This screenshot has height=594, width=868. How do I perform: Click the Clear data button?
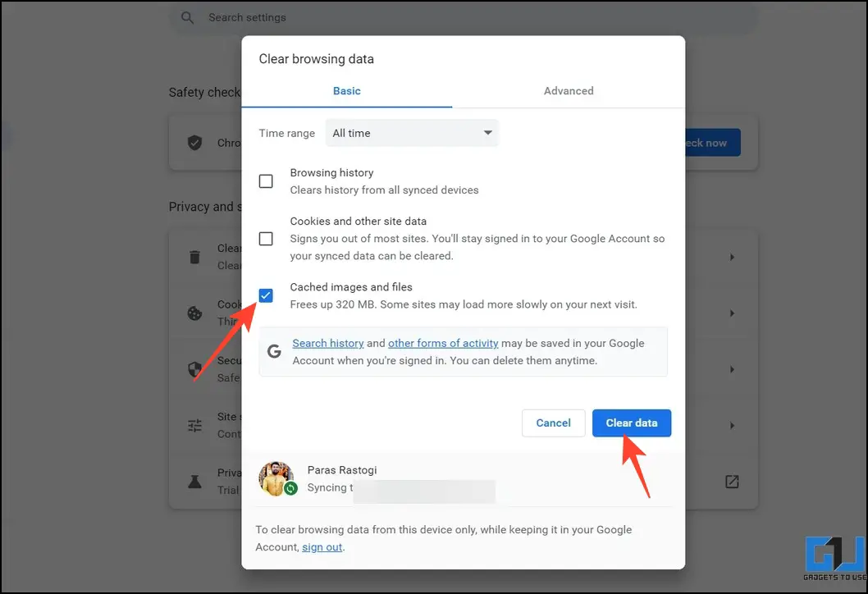[632, 423]
